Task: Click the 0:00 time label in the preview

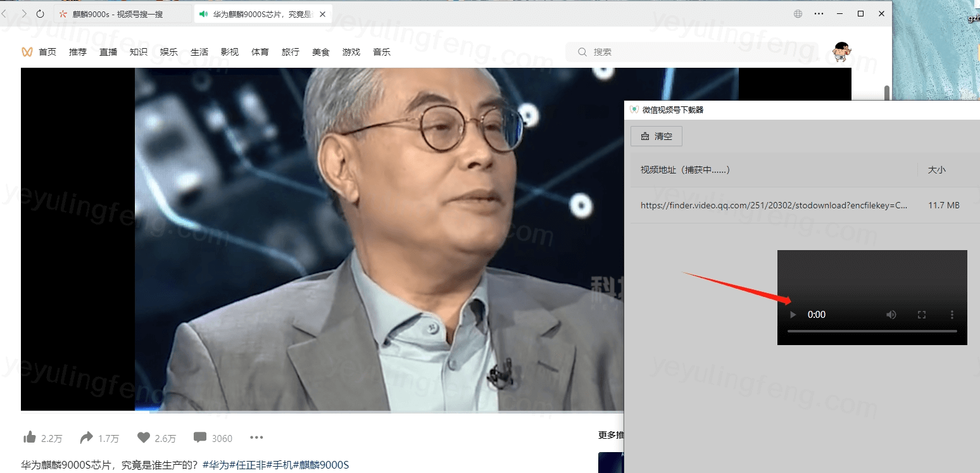Action: (817, 315)
